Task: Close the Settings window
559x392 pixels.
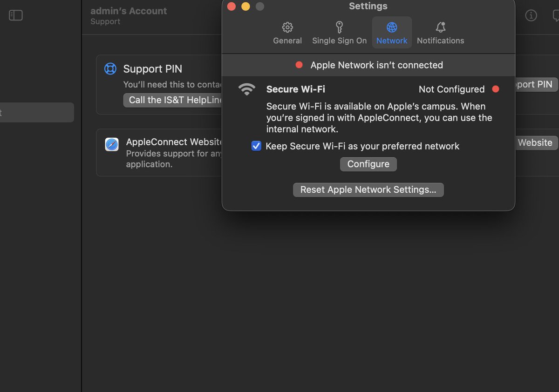Action: coord(232,7)
